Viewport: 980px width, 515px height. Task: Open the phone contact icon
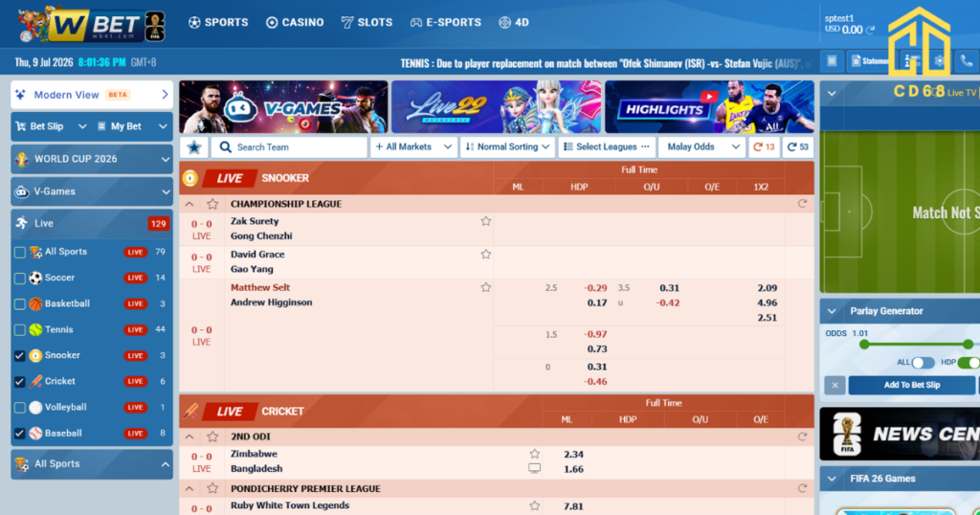click(x=967, y=61)
